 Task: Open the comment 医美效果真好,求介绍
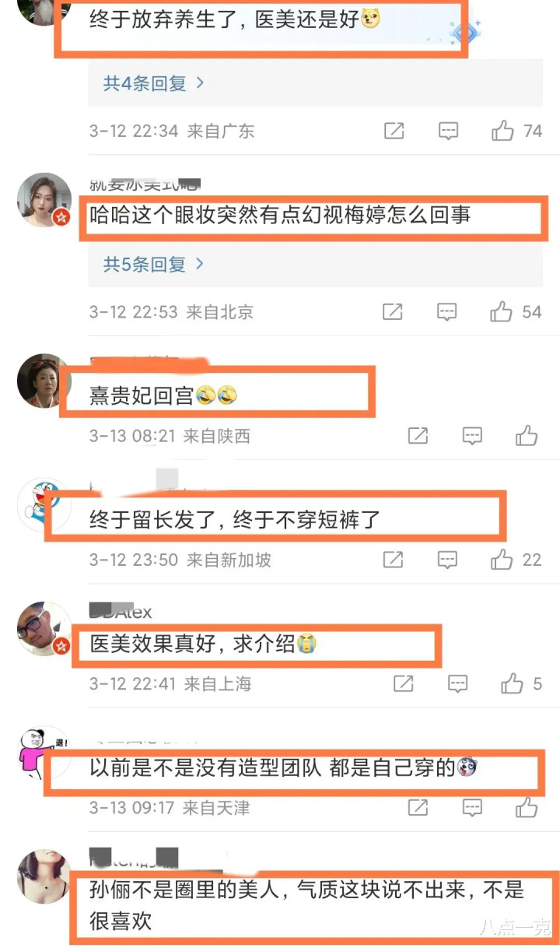(203, 644)
